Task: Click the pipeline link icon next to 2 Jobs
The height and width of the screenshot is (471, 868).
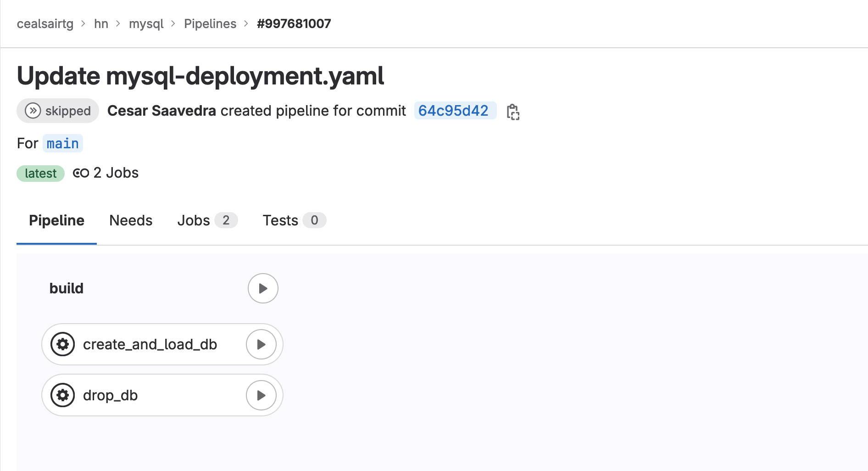Action: pyautogui.click(x=80, y=173)
